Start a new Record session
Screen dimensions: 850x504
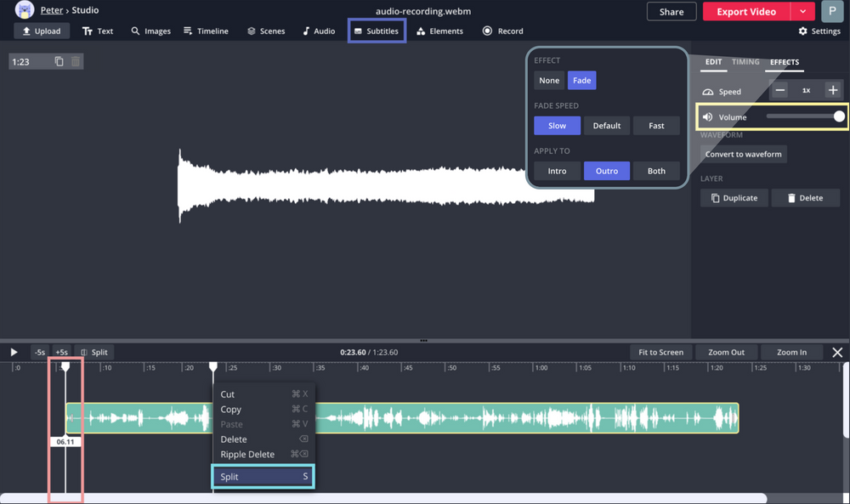(x=502, y=31)
